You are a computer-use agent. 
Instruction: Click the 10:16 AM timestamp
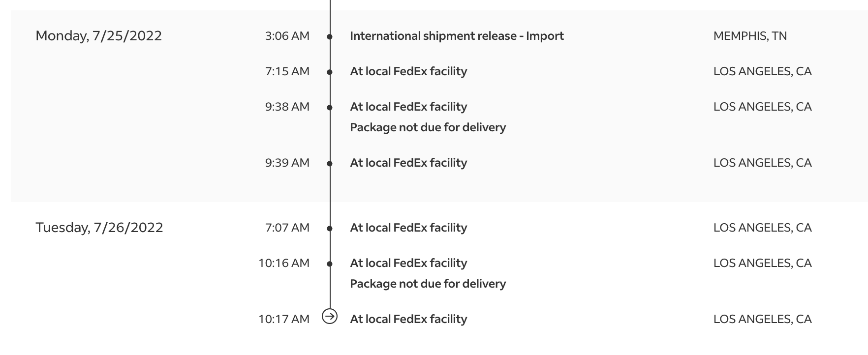tap(284, 263)
